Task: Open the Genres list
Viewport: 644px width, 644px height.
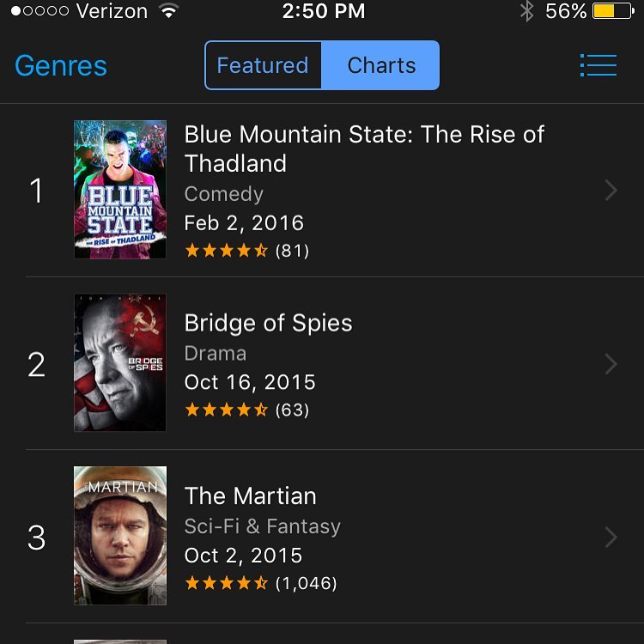Action: pos(61,66)
